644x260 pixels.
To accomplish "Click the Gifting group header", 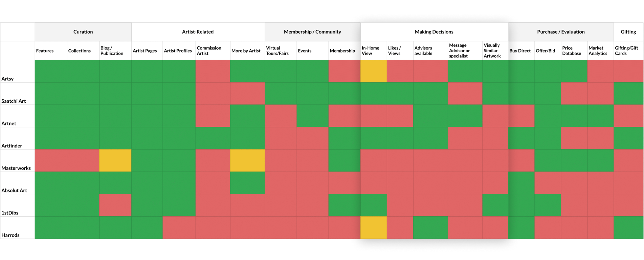I will click(628, 32).
